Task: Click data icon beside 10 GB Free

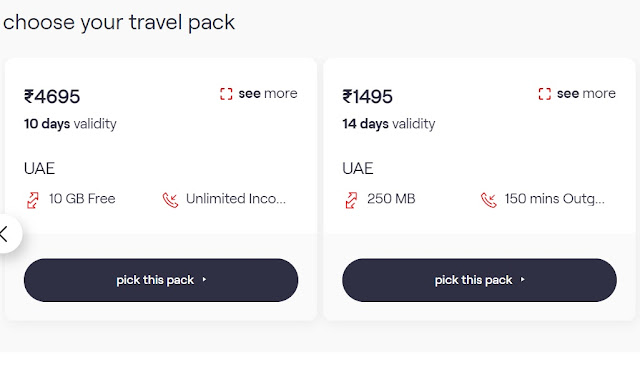Action: (33, 200)
